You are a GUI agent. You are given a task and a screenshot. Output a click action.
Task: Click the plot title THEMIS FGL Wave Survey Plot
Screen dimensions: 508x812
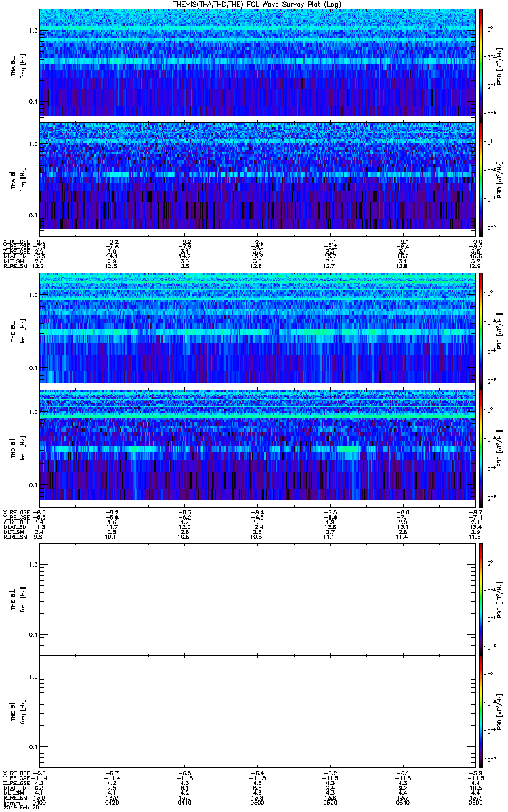click(x=257, y=5)
